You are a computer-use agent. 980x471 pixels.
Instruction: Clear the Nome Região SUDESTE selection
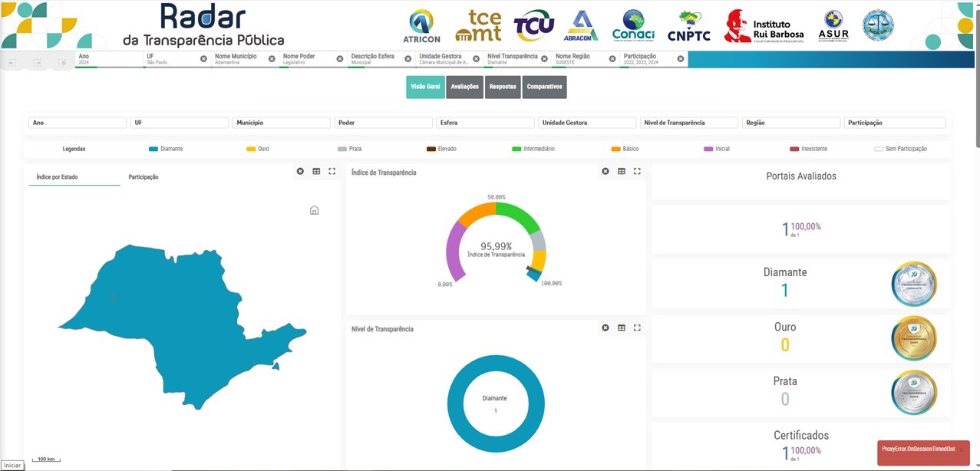click(x=612, y=59)
